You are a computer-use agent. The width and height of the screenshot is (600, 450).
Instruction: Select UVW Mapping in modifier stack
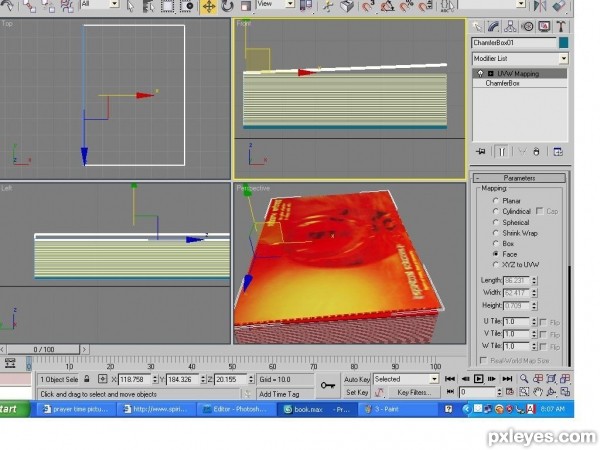click(520, 73)
